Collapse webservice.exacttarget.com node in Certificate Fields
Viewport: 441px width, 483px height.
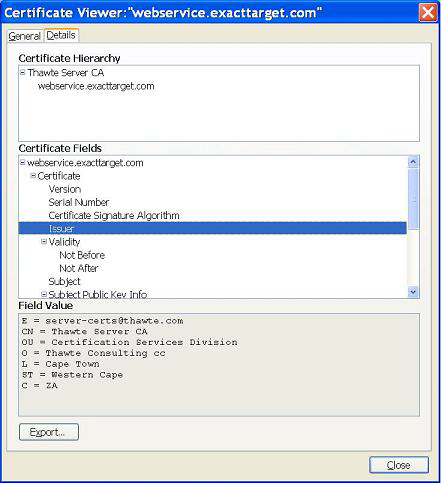tap(22, 162)
